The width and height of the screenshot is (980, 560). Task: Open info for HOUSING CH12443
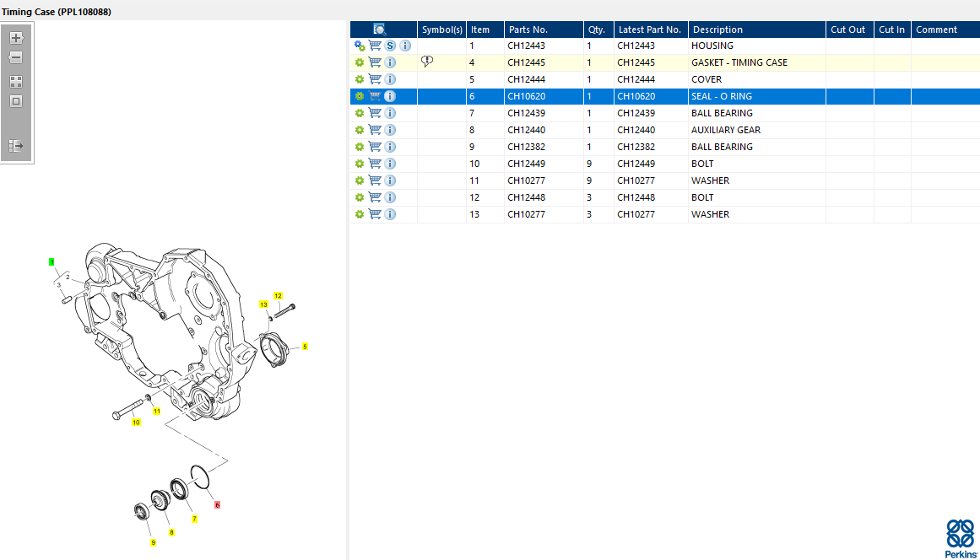coord(405,46)
